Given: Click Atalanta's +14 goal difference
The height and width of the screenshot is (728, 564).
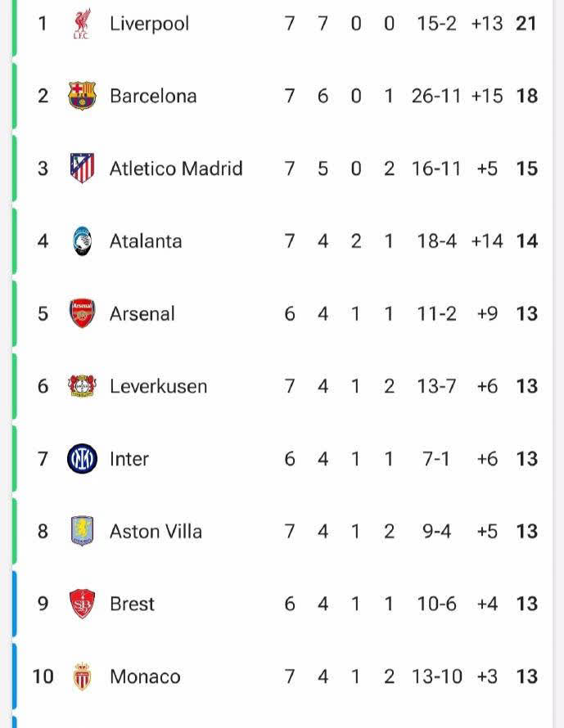Looking at the screenshot, I should click(x=486, y=241).
